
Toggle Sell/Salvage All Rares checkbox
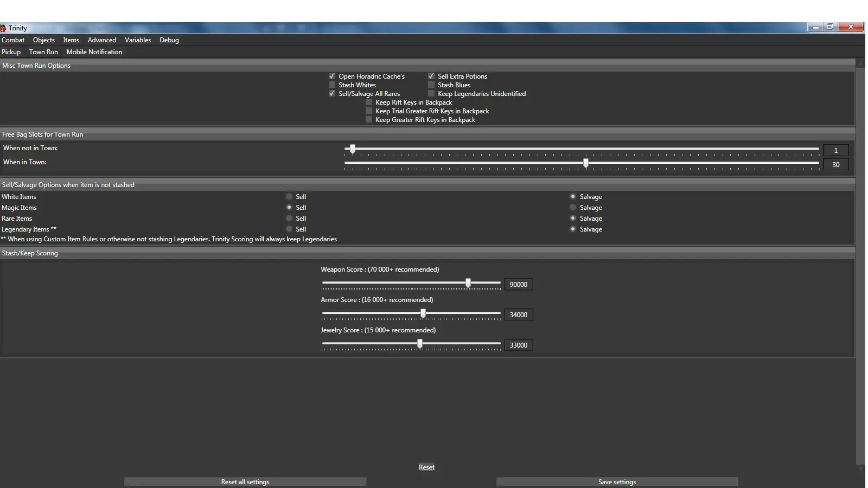click(332, 94)
